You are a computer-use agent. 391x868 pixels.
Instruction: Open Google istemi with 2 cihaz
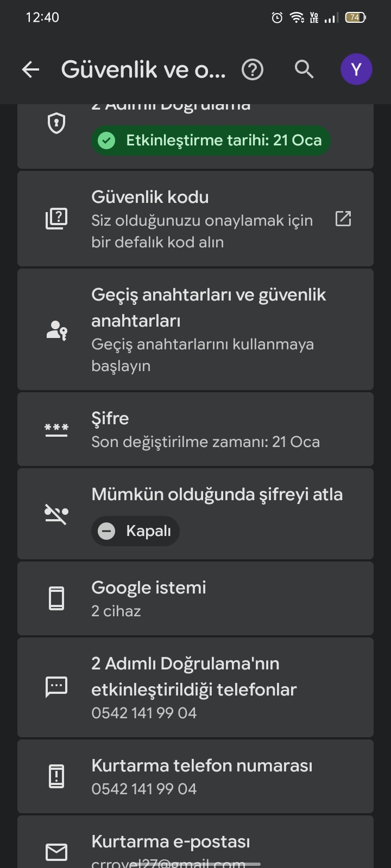coord(195,598)
